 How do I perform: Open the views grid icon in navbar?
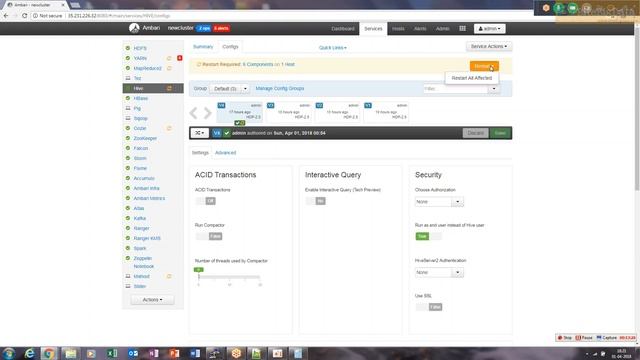[462, 28]
